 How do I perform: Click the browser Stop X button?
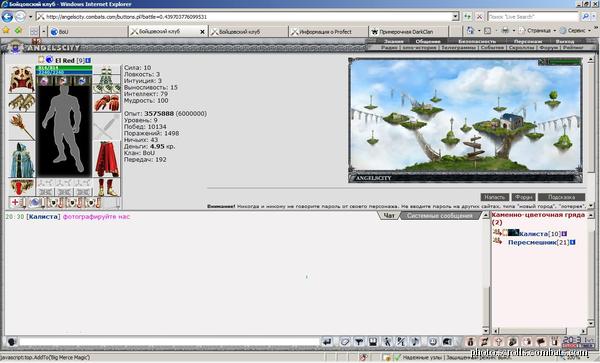479,16
